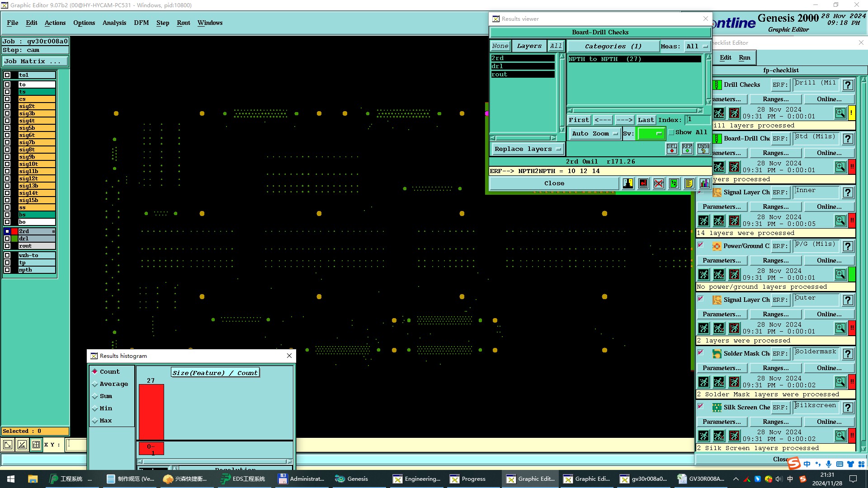Enable the Show All checkbox
This screenshot has height=488, width=868.
pos(671,132)
